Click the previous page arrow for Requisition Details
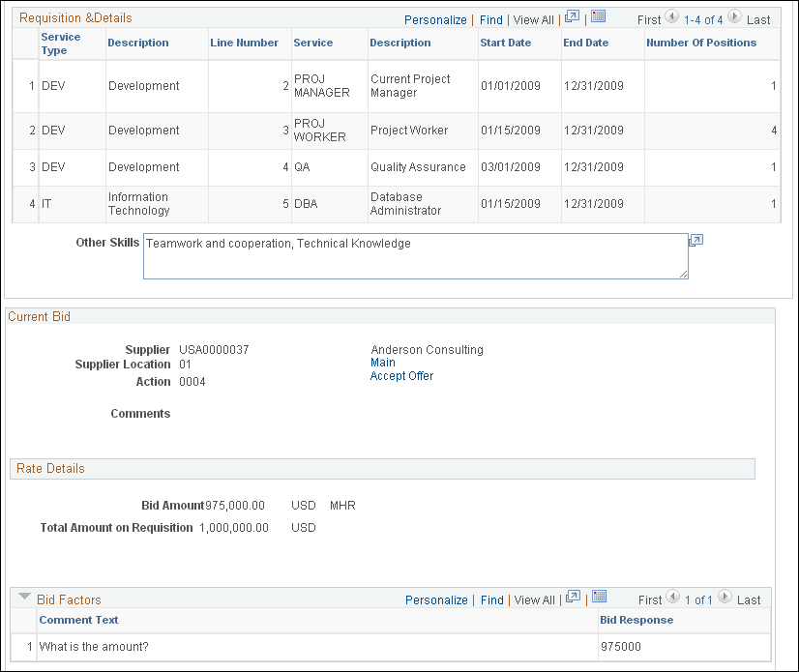This screenshot has width=799, height=672. pyautogui.click(x=671, y=17)
